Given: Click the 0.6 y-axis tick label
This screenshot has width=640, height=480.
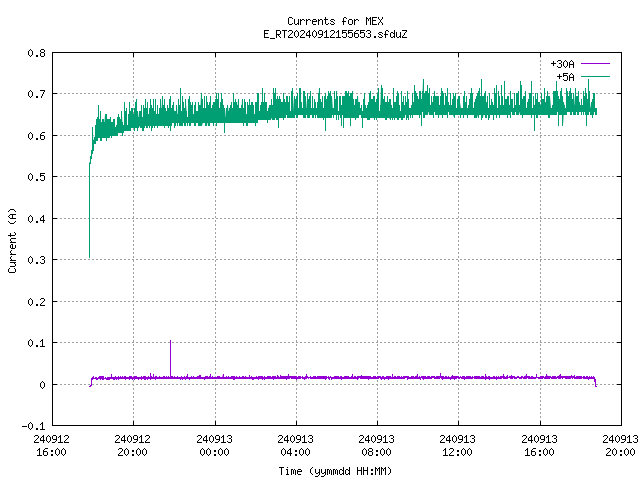Looking at the screenshot, I should (x=36, y=136).
